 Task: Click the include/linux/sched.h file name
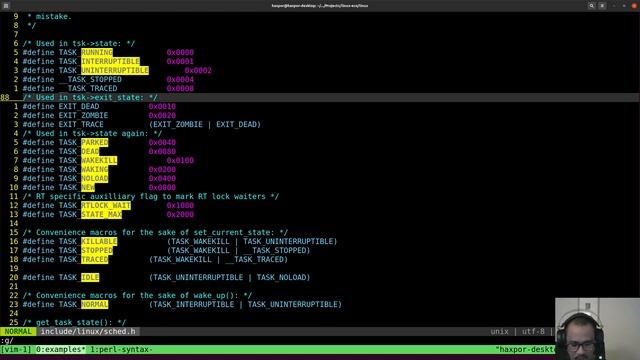[x=88, y=331]
